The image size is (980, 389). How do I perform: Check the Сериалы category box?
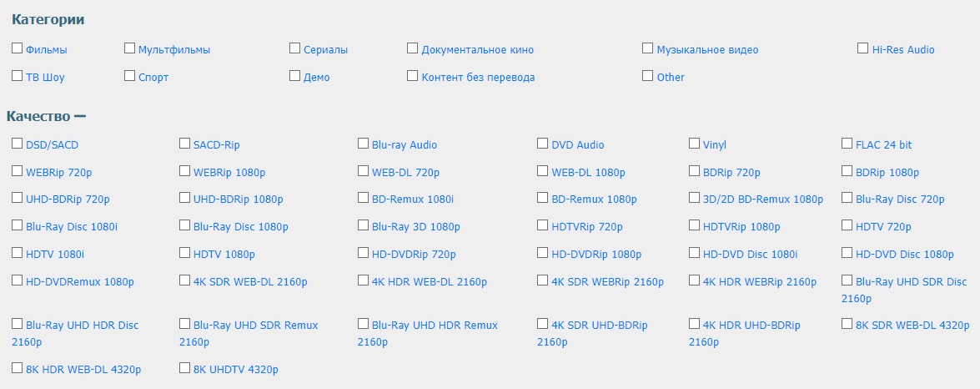pos(295,48)
